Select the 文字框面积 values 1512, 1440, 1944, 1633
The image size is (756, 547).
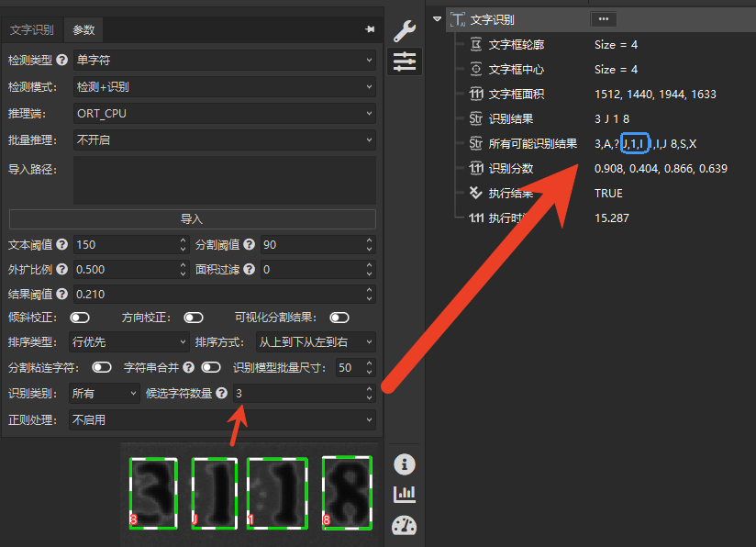[655, 94]
